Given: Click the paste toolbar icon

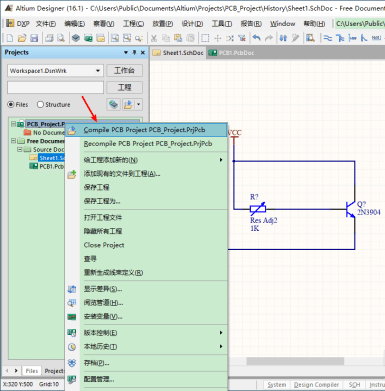Looking at the screenshot, I should 178,38.
